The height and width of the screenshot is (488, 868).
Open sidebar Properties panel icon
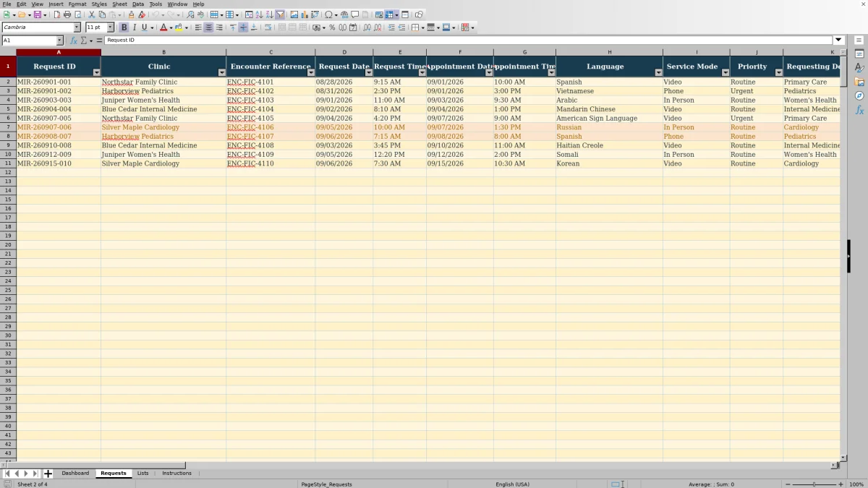859,54
